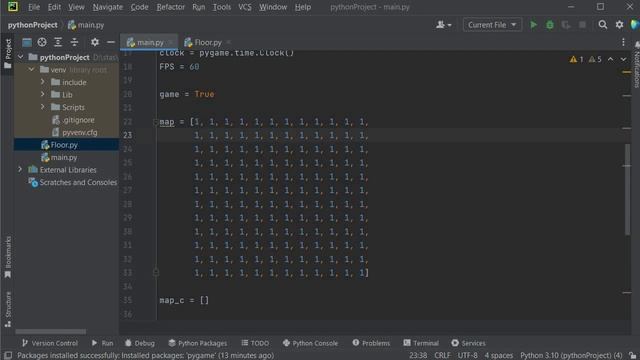This screenshot has width=640, height=360.
Task: Open Structure tool window on left stripe
Action: click(x=8, y=309)
